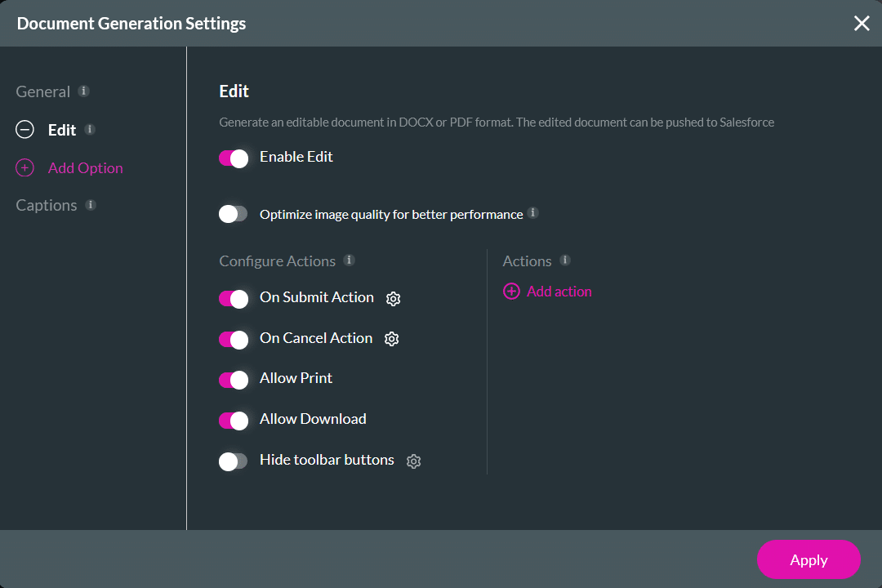Image resolution: width=882 pixels, height=588 pixels.
Task: Open Hide toolbar buttons gear settings
Action: (x=413, y=461)
